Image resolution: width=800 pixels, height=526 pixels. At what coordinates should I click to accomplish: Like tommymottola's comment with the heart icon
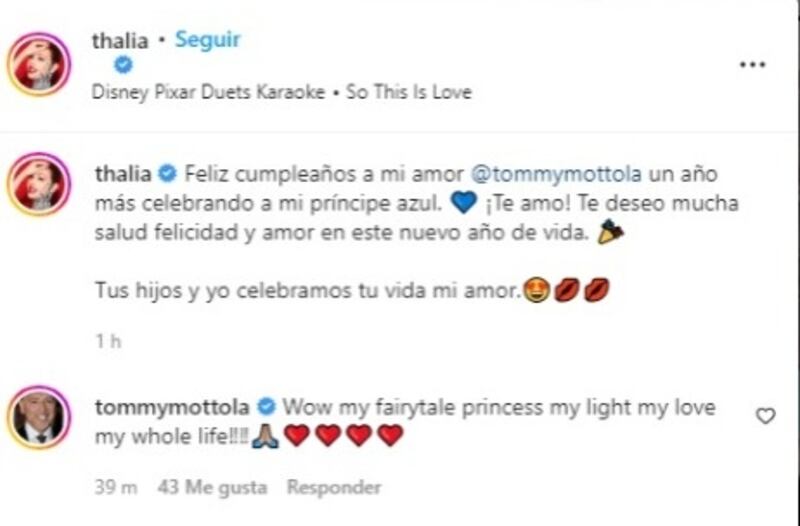tap(765, 416)
